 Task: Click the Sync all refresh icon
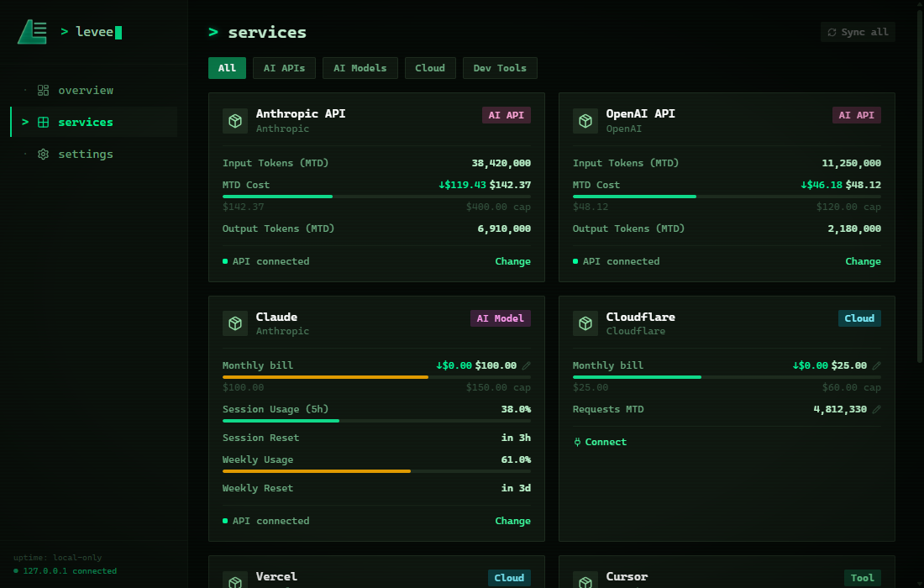[x=832, y=33]
